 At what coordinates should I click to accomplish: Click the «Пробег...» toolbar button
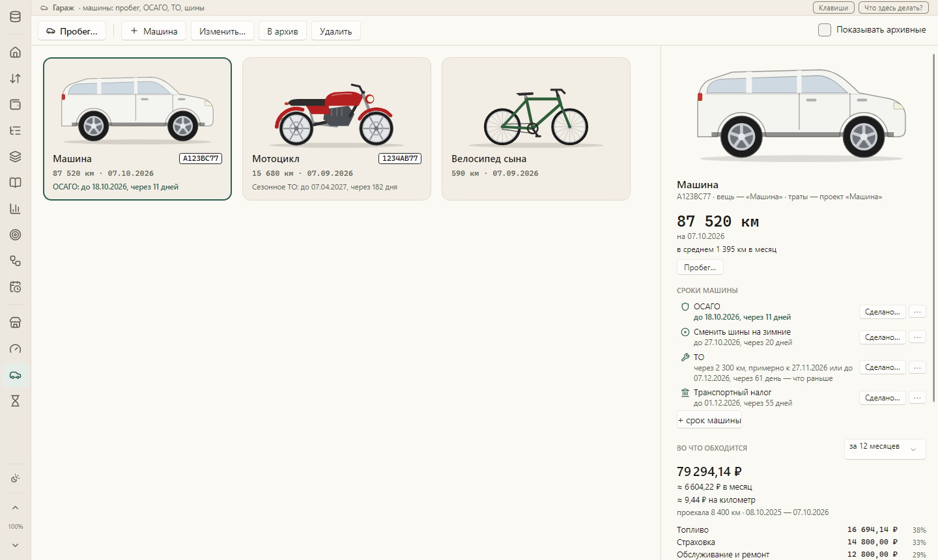pyautogui.click(x=72, y=31)
